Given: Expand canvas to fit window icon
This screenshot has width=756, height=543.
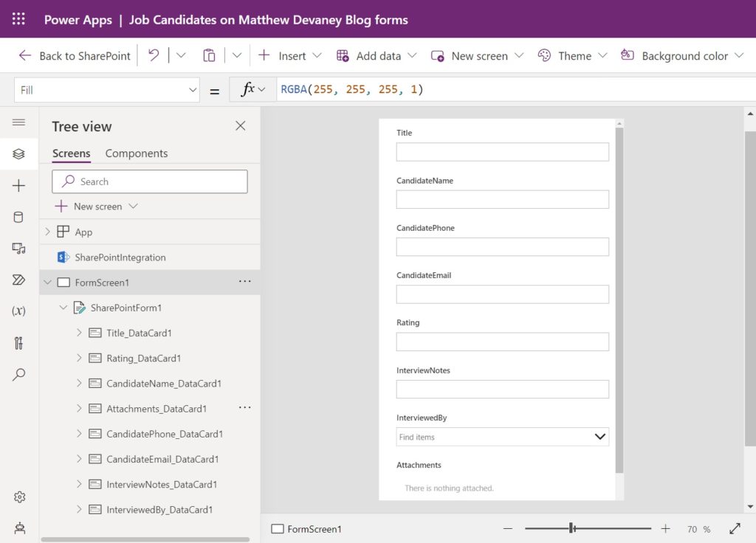Looking at the screenshot, I should 735,528.
